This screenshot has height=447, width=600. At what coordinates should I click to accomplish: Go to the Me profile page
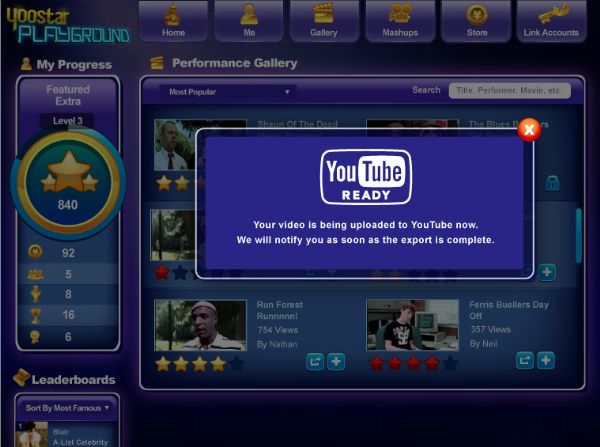point(249,21)
